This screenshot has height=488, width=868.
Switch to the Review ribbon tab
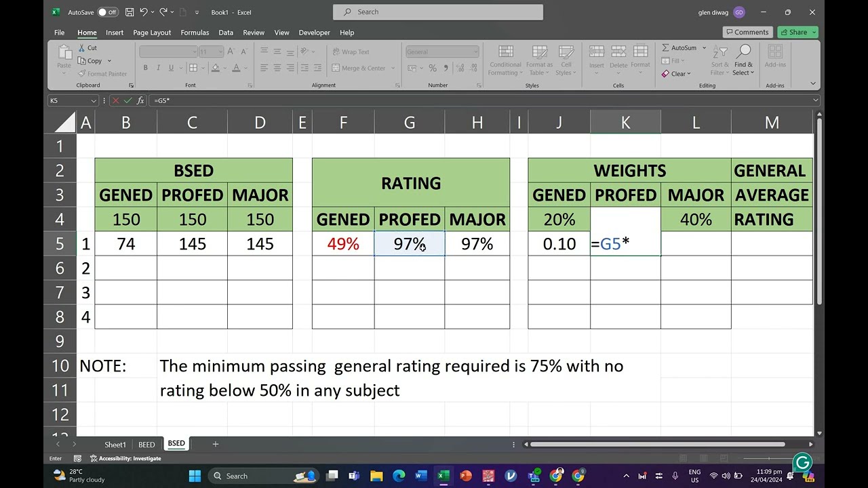pos(254,33)
